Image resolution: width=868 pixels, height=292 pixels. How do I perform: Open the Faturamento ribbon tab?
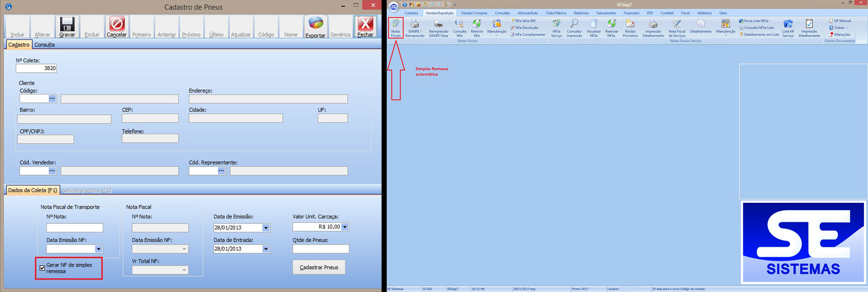[x=606, y=13]
